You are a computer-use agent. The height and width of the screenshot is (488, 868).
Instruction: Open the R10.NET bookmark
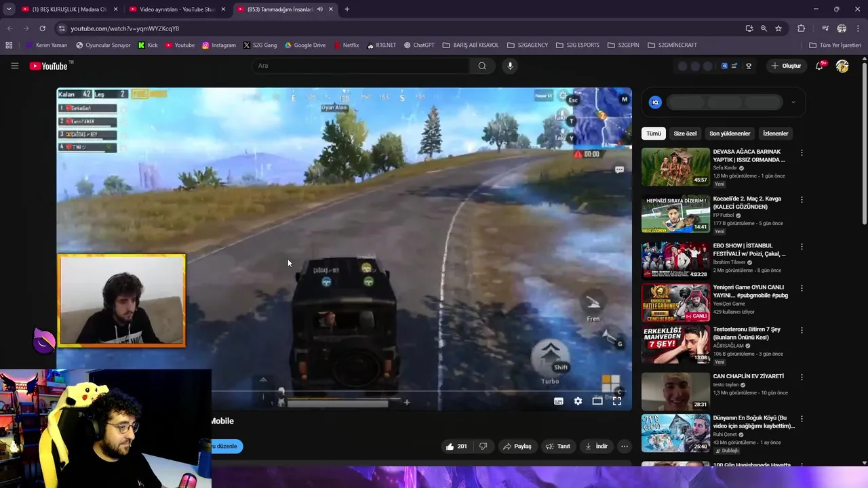pos(382,45)
